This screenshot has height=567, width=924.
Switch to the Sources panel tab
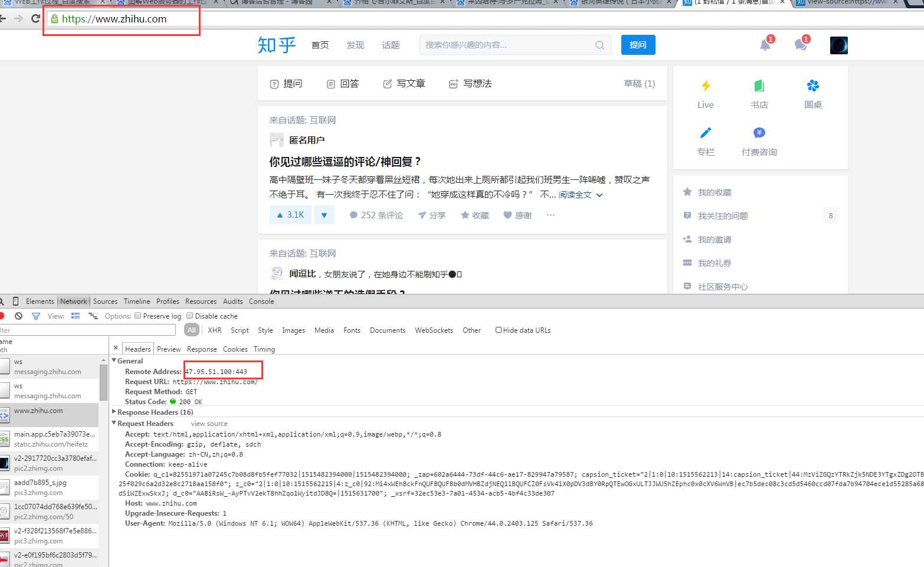[105, 301]
